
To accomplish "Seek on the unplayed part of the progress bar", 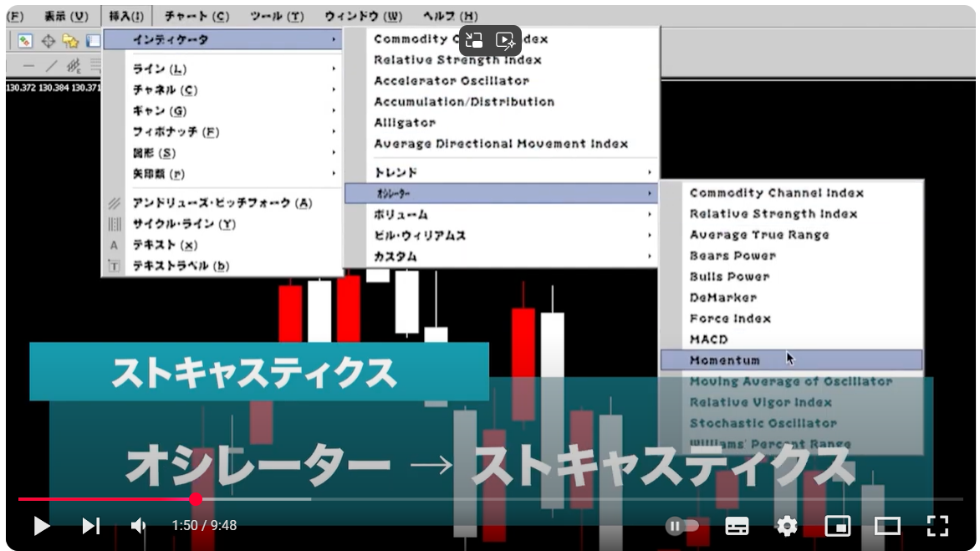I will click(637, 499).
